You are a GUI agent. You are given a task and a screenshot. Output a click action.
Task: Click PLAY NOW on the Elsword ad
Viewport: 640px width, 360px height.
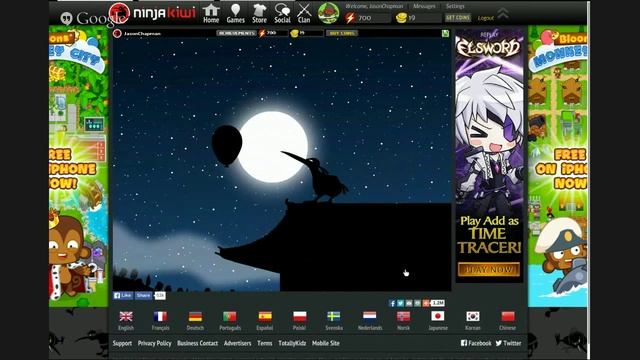click(489, 269)
